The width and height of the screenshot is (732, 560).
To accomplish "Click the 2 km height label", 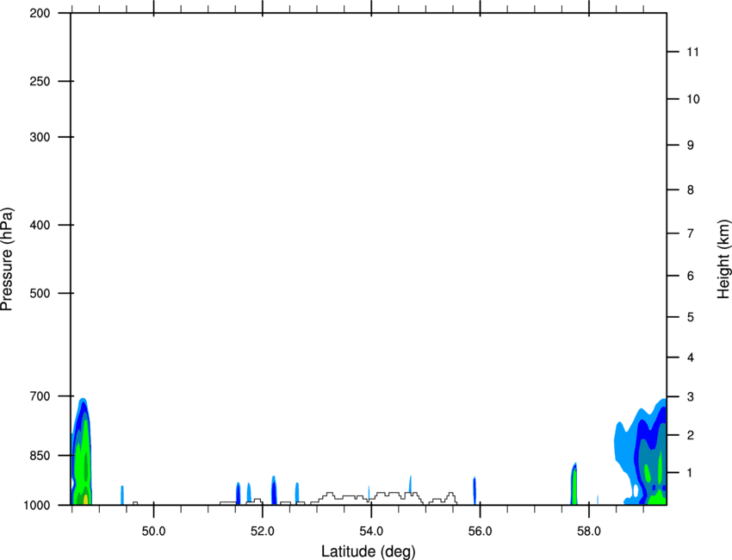I will pyautogui.click(x=691, y=435).
